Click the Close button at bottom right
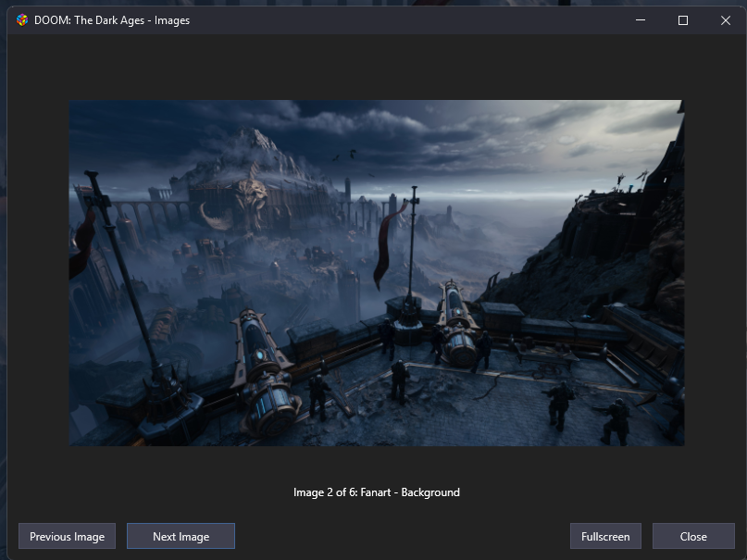The image size is (747, 560). [693, 536]
